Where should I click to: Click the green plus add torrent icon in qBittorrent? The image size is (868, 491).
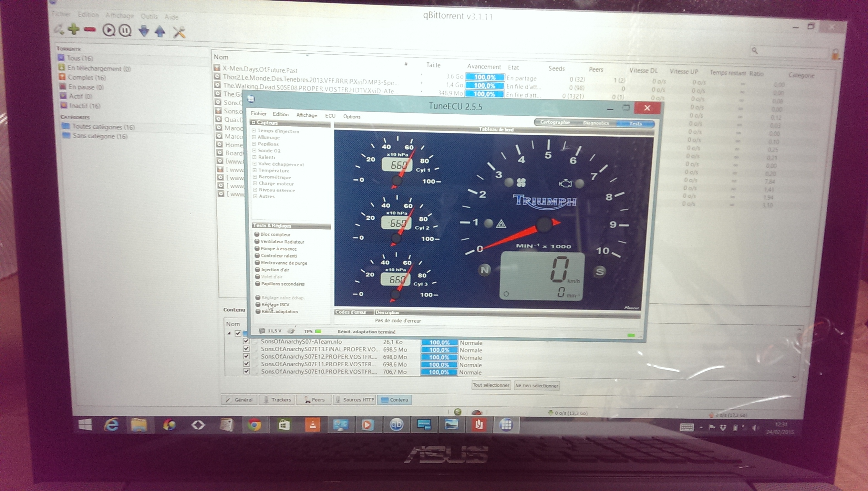point(74,29)
